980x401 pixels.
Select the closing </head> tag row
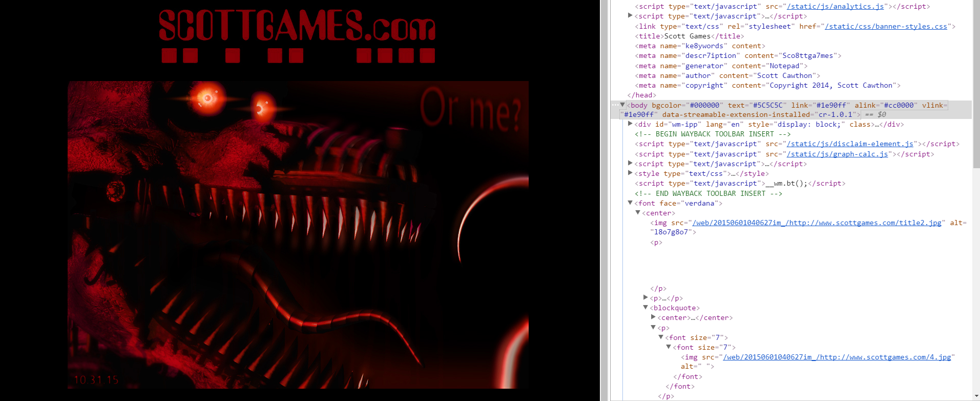click(641, 95)
